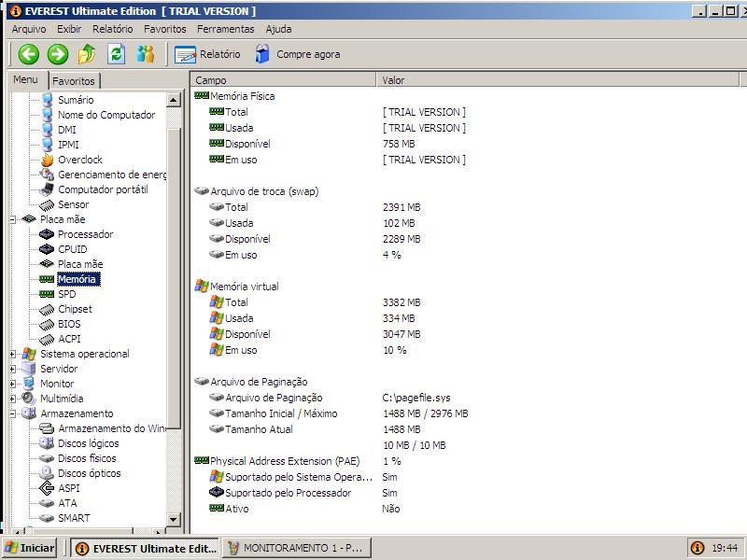The image size is (747, 560).
Task: Click the ASPI icon in tree
Action: [47, 488]
